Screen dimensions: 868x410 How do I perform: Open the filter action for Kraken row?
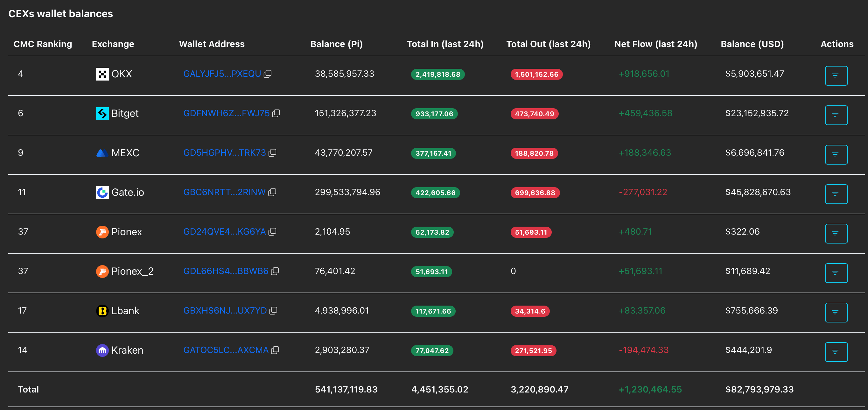tap(836, 352)
